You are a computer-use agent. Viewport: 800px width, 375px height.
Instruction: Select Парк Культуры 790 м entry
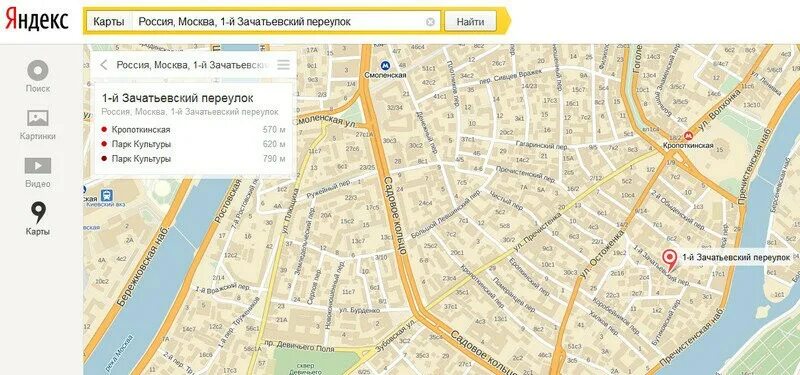click(193, 159)
